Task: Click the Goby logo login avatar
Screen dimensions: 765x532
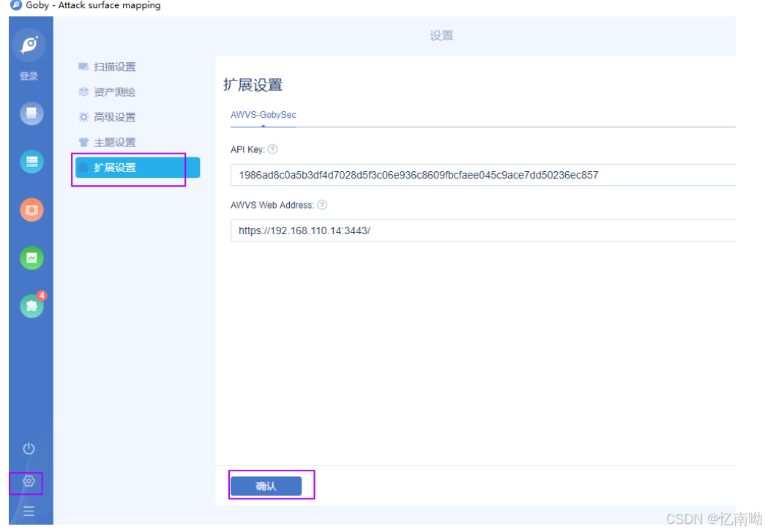Action: [29, 45]
